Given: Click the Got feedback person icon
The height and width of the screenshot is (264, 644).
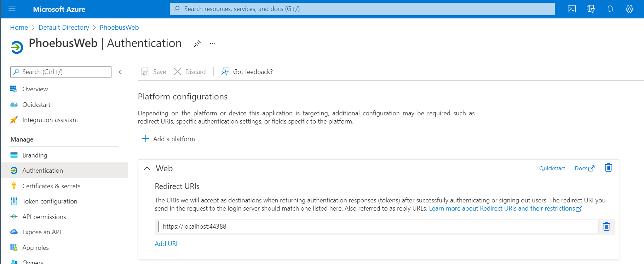Looking at the screenshot, I should 225,71.
